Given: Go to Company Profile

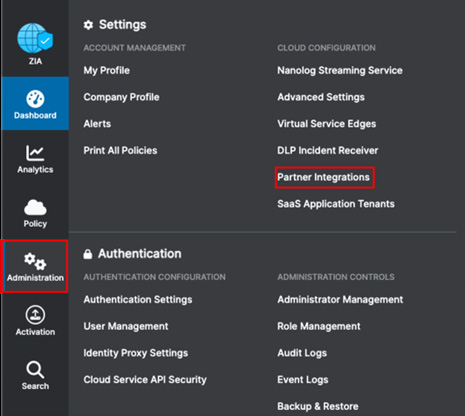Looking at the screenshot, I should (x=121, y=97).
